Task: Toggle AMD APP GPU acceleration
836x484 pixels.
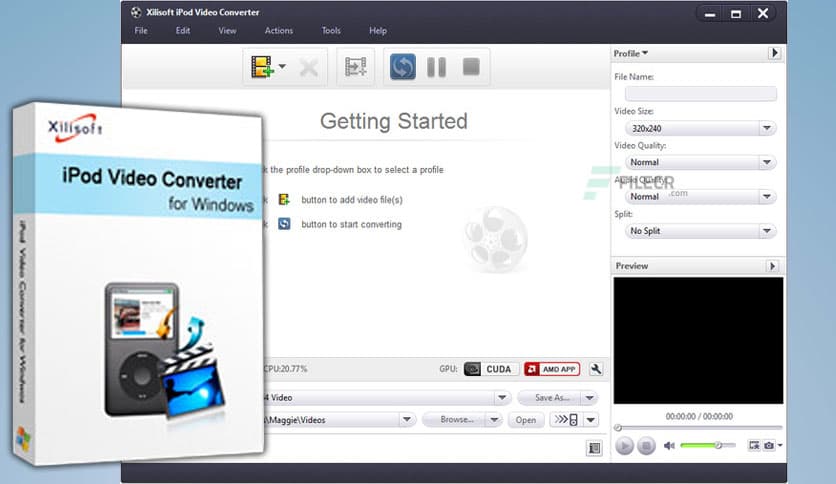Action: pos(551,369)
